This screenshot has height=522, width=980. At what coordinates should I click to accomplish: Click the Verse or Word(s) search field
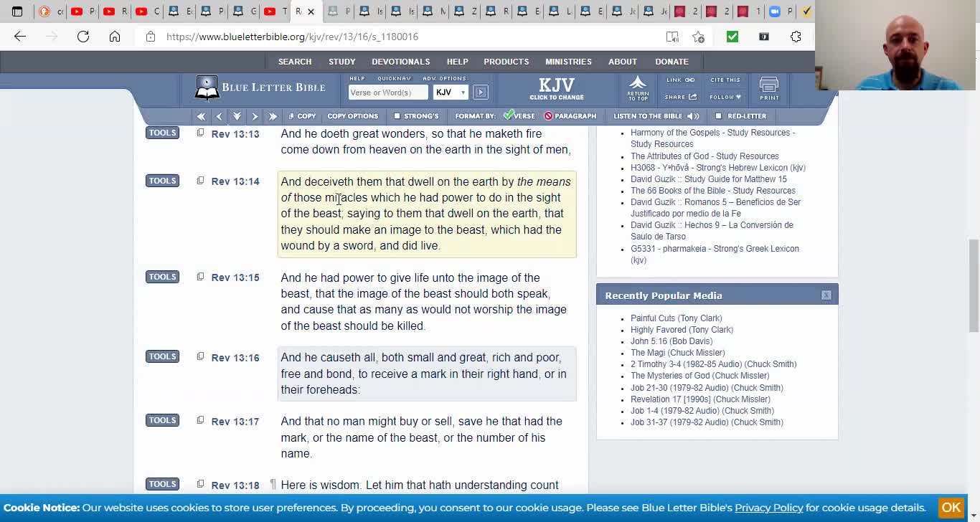pos(388,92)
